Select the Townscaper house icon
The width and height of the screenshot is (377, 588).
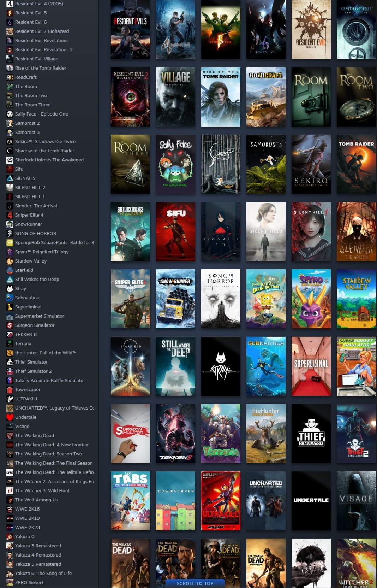tap(10, 390)
